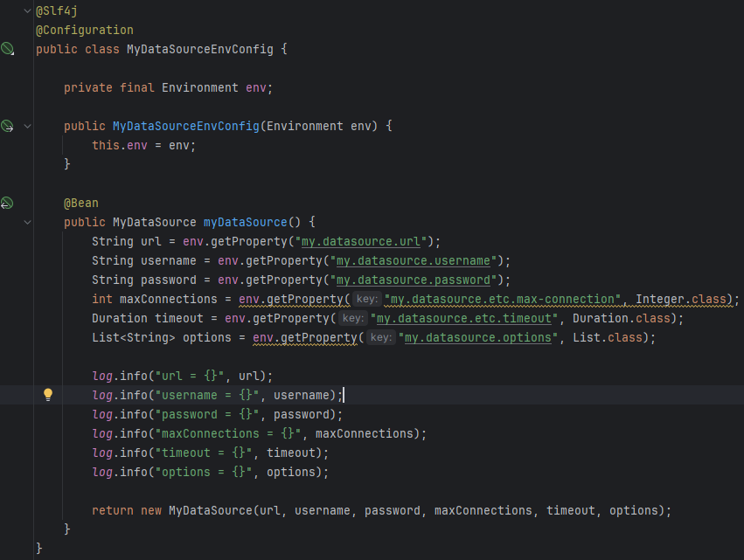Open the "my.datasource.etc.timeout" property key

[x=464, y=318]
